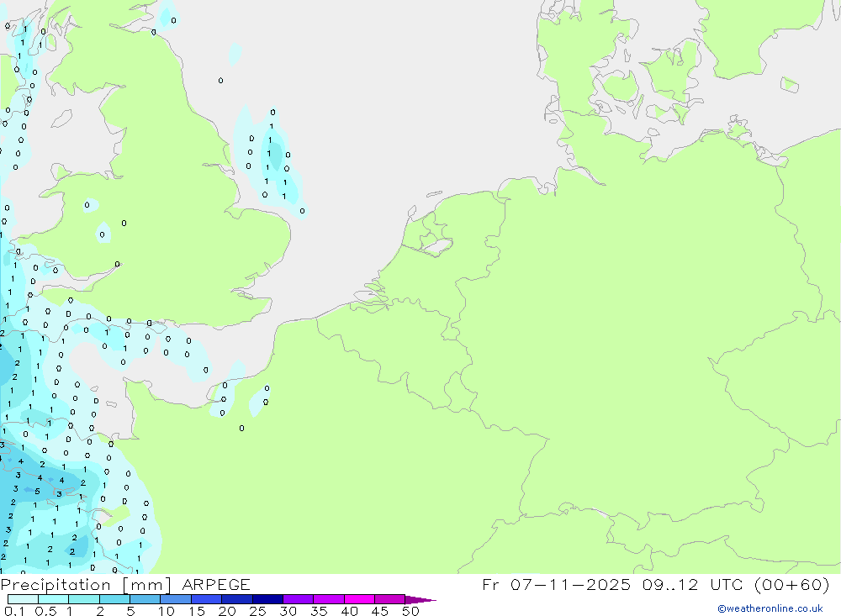Click the 15 legend scale label
841x616 pixels.
coord(197,611)
